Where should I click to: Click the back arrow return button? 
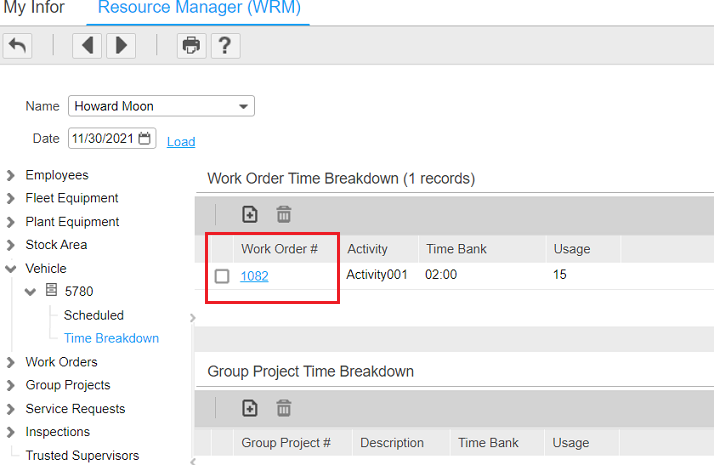17,46
